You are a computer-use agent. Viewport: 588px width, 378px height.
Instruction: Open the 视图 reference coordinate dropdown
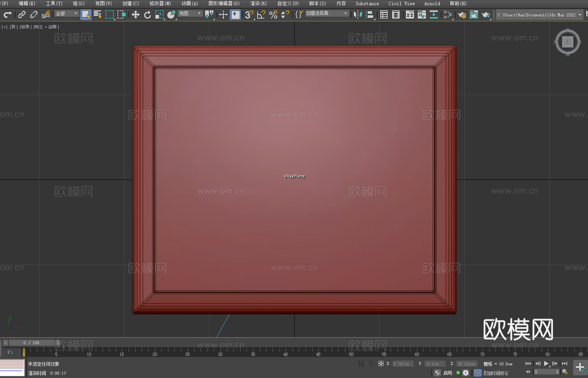click(x=190, y=13)
